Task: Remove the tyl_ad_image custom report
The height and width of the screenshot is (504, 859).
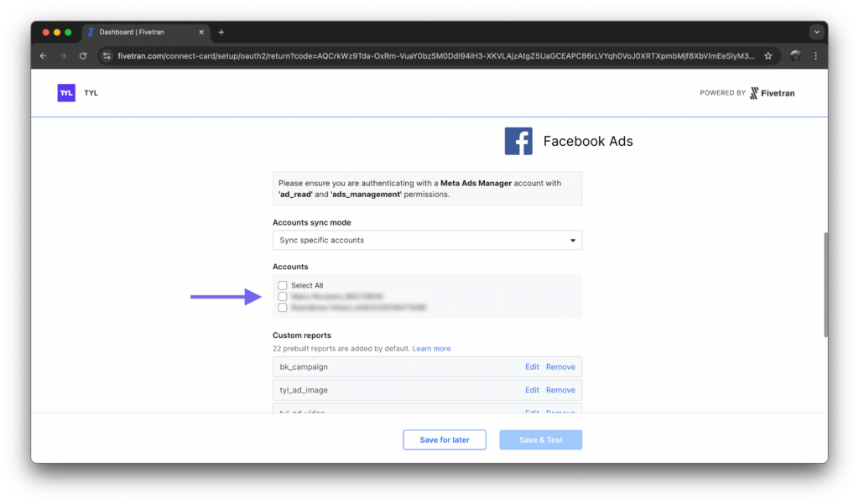Action: 560,390
